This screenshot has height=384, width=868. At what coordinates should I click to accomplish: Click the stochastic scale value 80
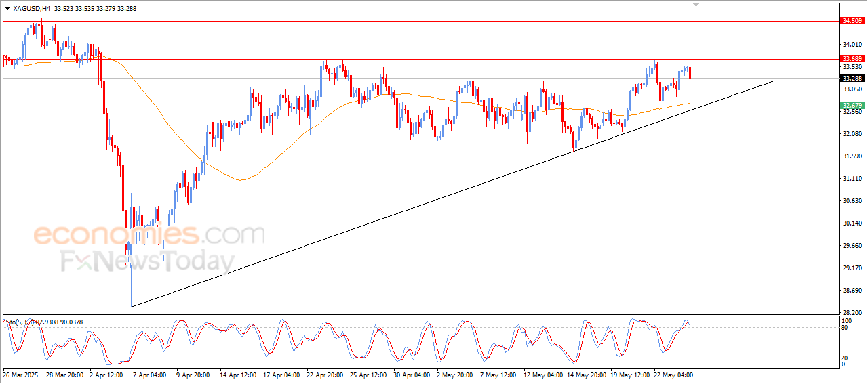click(x=845, y=328)
